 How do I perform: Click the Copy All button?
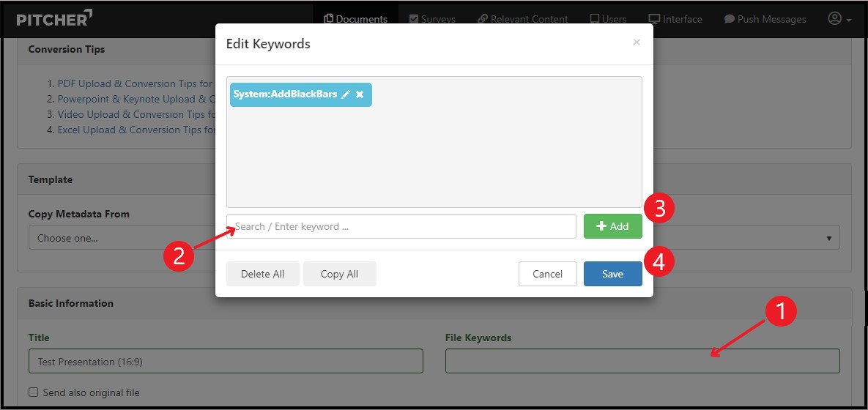click(x=339, y=274)
